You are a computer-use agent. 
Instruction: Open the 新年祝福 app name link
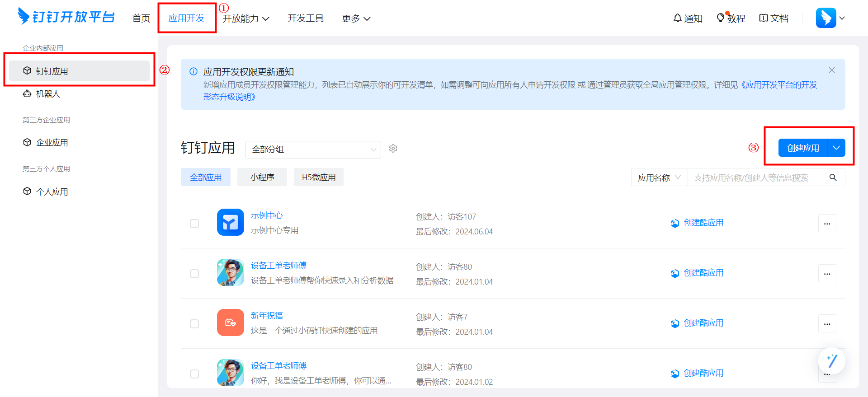[x=267, y=316]
